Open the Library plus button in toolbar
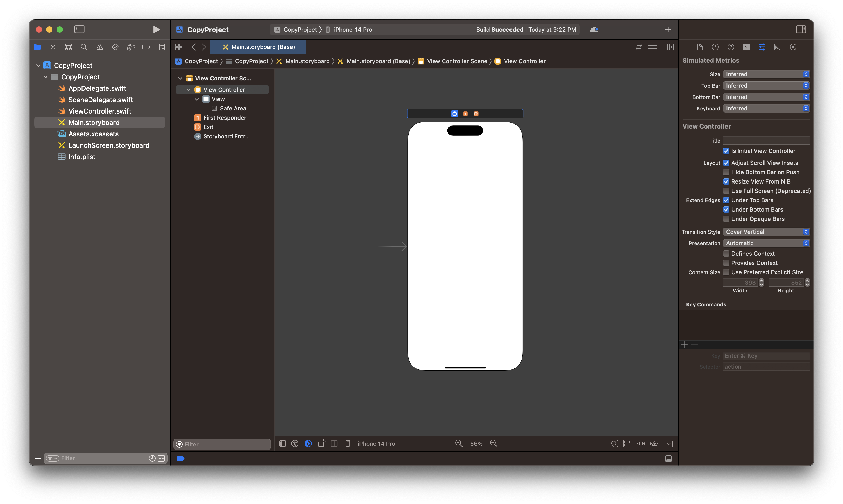Viewport: 843px width, 504px height. pos(668,30)
